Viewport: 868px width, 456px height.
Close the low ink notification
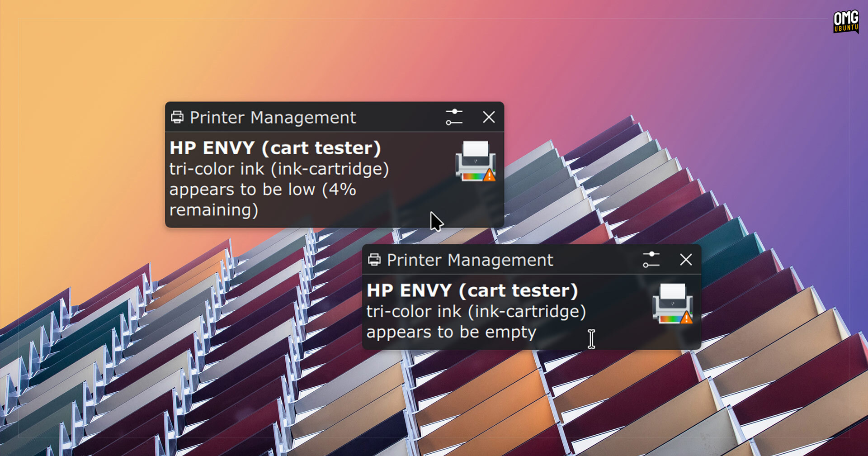pyautogui.click(x=489, y=117)
